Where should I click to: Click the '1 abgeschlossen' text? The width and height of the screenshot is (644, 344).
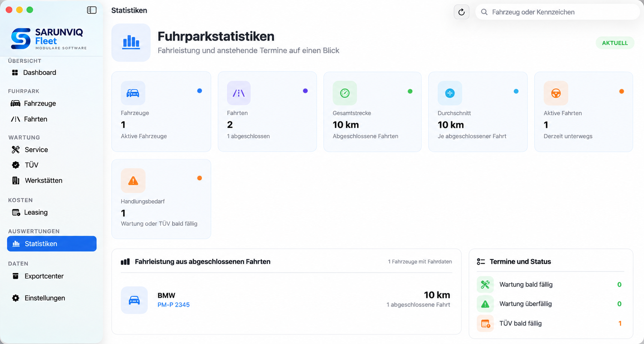pyautogui.click(x=248, y=136)
